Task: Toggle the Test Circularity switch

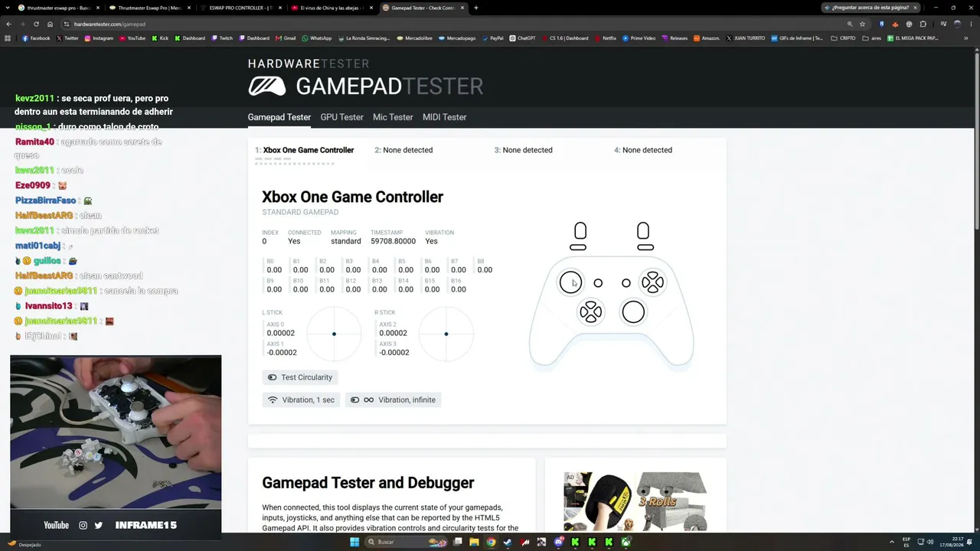Action: coord(299,377)
